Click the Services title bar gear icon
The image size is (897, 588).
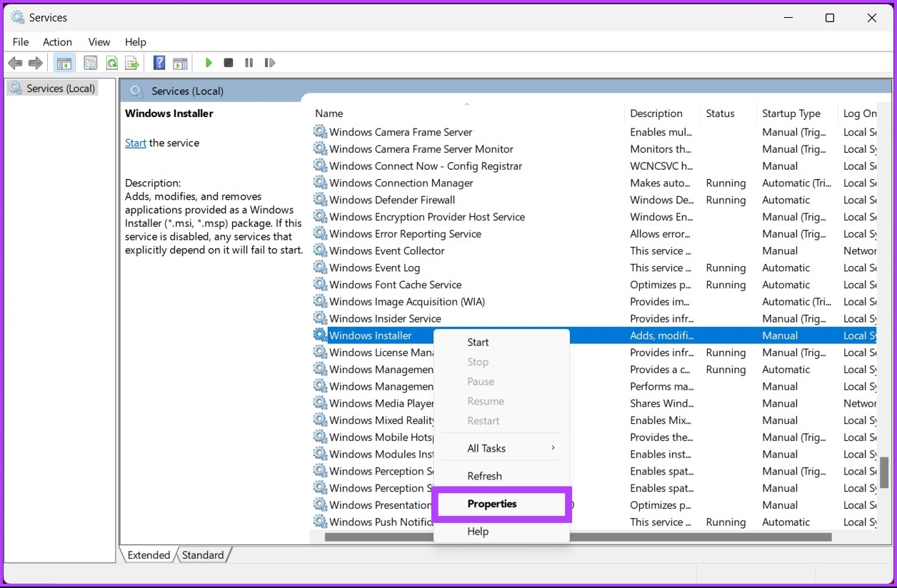pos(18,18)
